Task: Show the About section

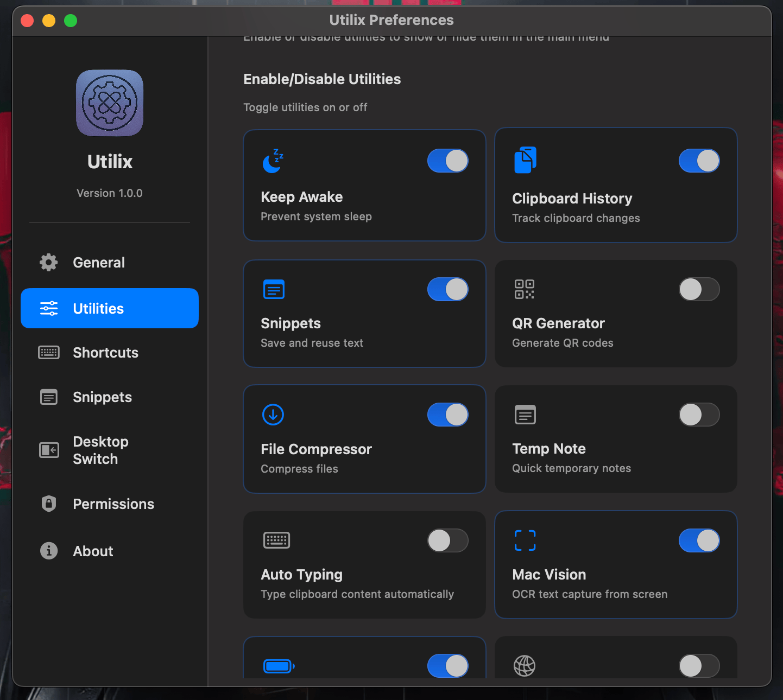Action: 110,551
